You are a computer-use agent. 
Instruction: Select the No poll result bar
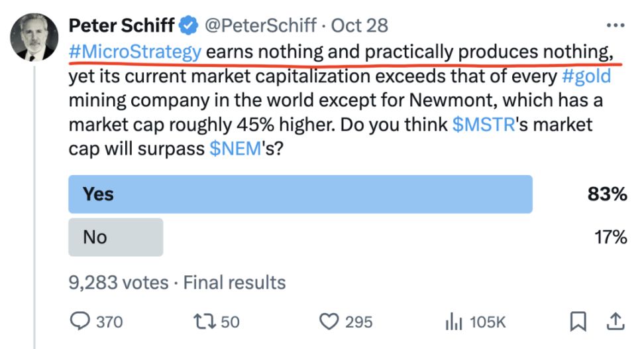(116, 237)
